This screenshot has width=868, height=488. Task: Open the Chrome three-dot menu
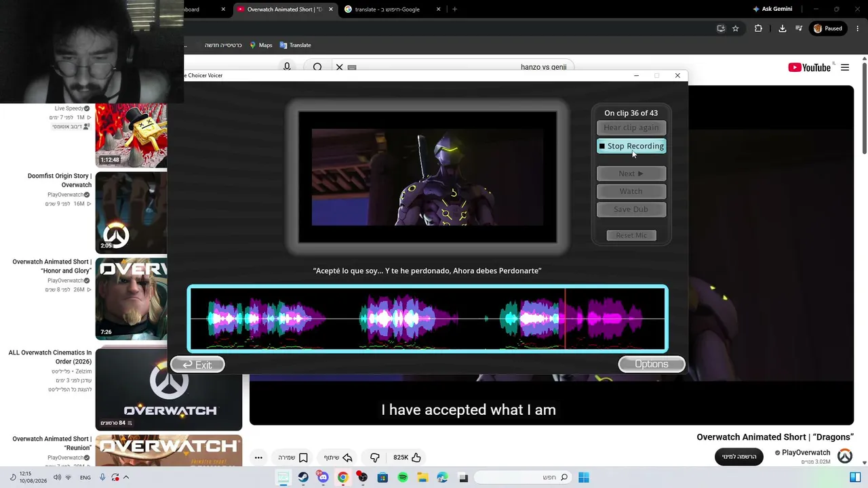[x=857, y=28]
